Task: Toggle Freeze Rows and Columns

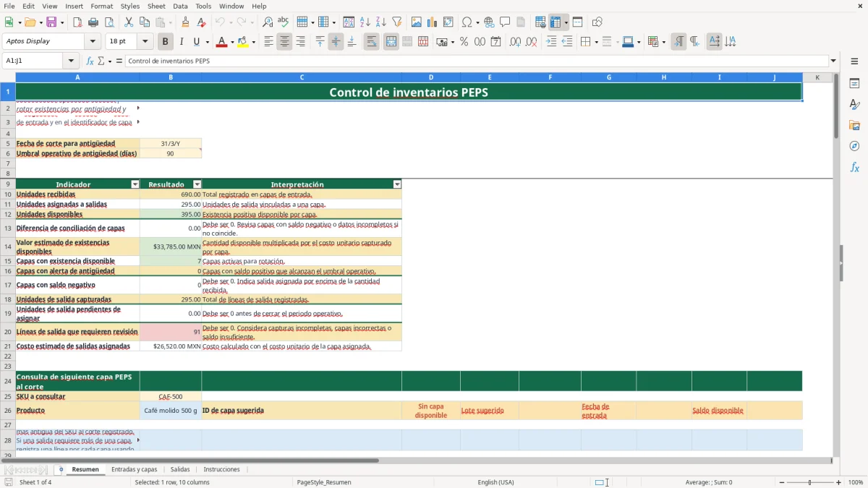Action: coord(556,22)
